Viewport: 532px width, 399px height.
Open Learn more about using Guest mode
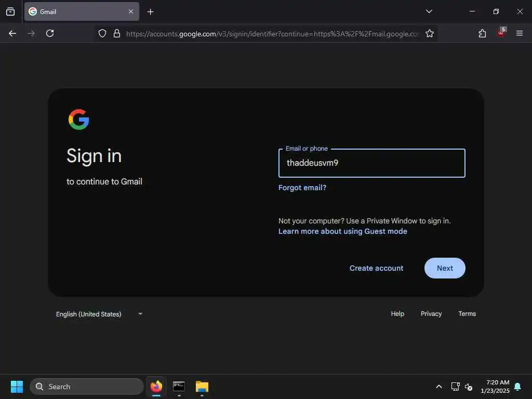point(343,231)
